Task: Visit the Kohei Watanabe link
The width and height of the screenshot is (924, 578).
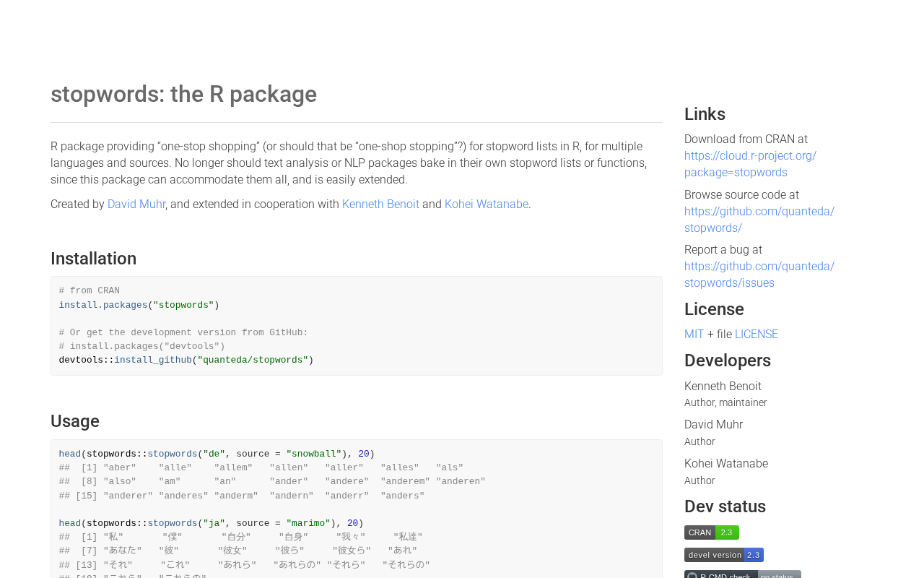Action: pos(487,204)
